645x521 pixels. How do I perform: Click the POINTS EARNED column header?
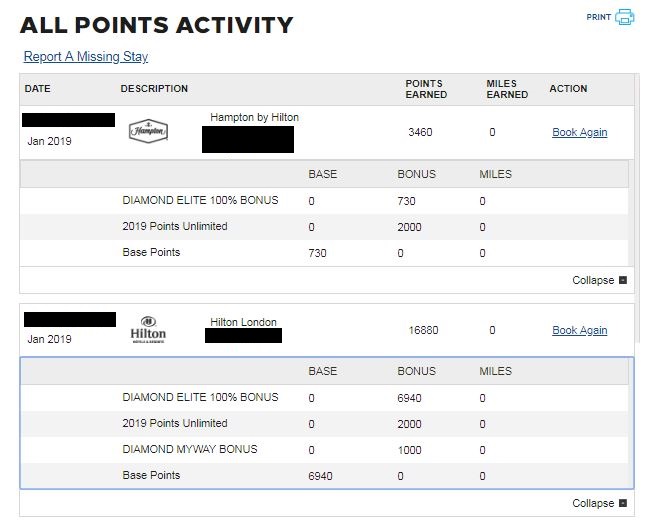pyautogui.click(x=426, y=89)
